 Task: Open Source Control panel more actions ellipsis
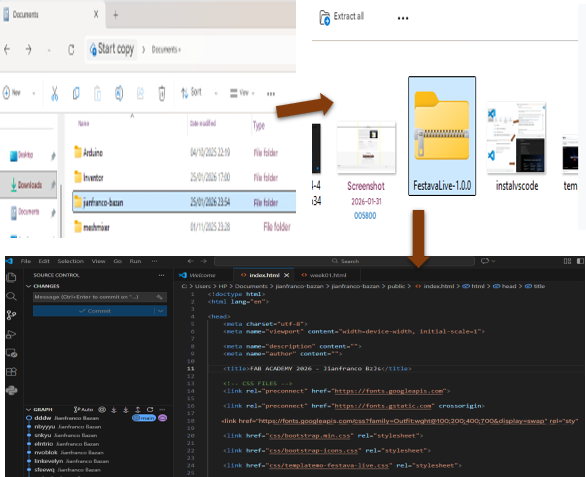[161, 275]
